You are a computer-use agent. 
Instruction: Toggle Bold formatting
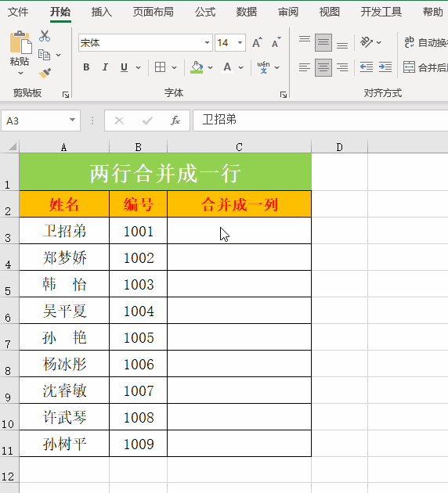pyautogui.click(x=86, y=67)
